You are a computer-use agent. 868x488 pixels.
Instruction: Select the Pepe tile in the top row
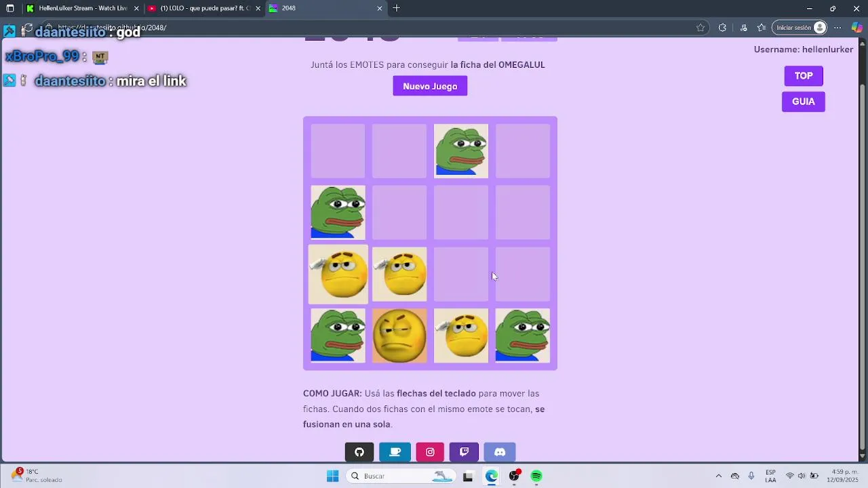point(461,151)
